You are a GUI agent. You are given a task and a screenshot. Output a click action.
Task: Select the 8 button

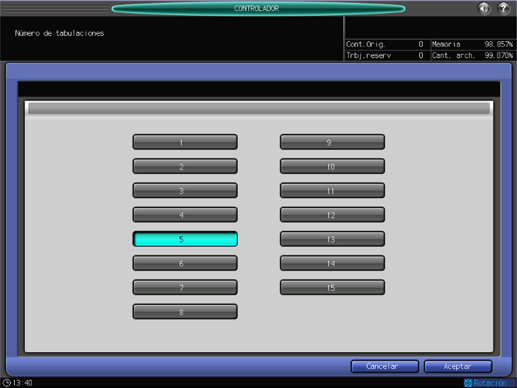click(185, 312)
